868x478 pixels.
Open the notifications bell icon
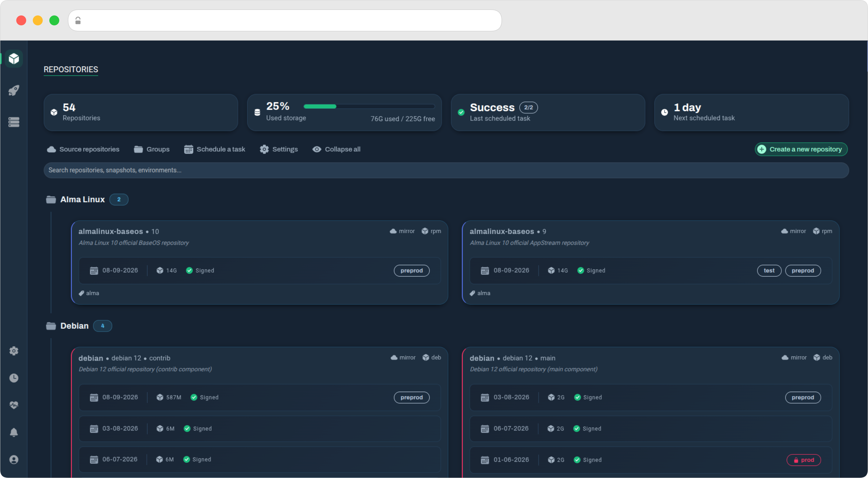point(14,432)
